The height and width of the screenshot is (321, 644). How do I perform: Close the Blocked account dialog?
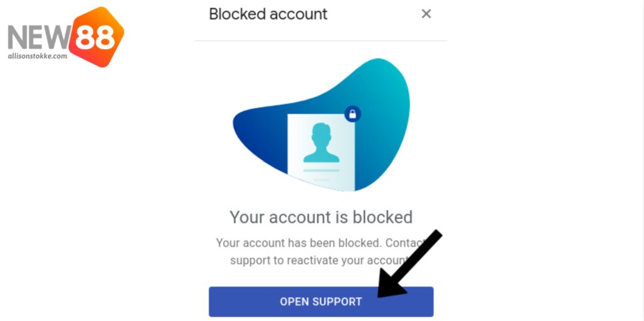coord(426,14)
